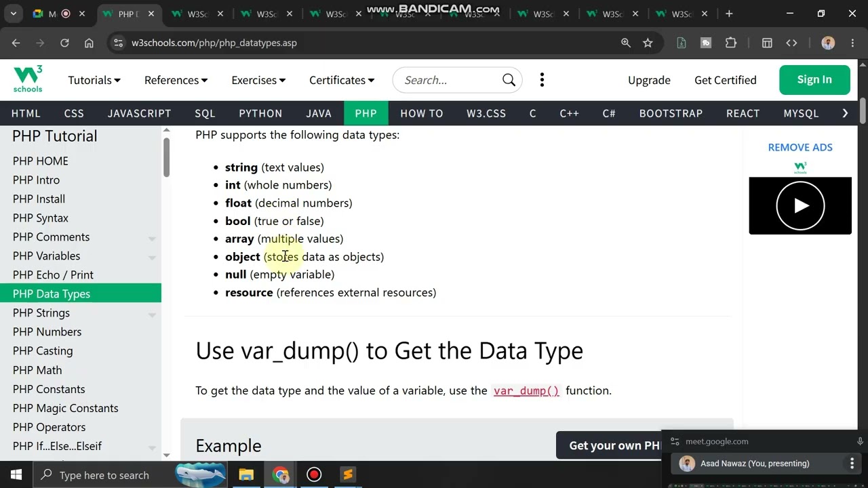The width and height of the screenshot is (868, 488).
Task: Open the browser home page icon
Action: (x=89, y=43)
